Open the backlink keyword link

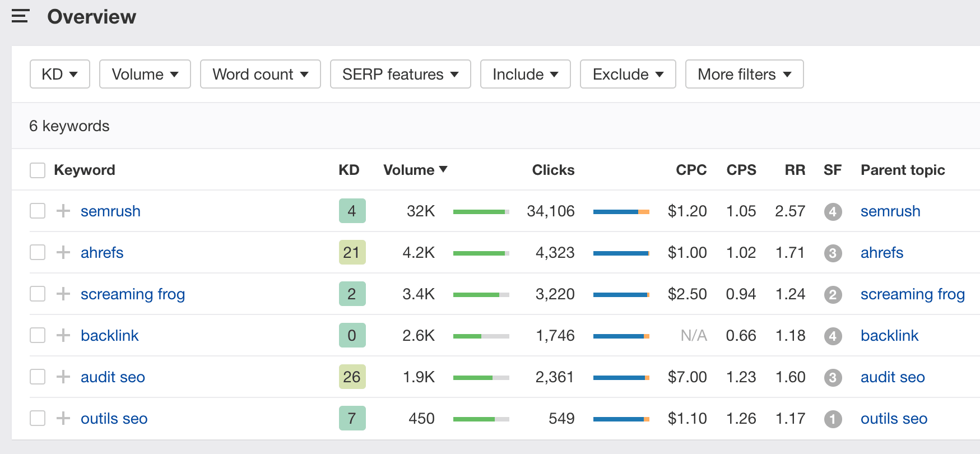point(109,336)
